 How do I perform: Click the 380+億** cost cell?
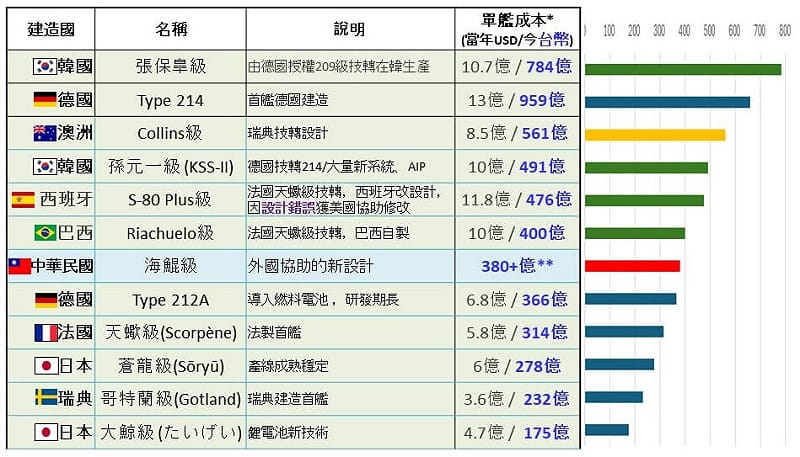coord(517,266)
